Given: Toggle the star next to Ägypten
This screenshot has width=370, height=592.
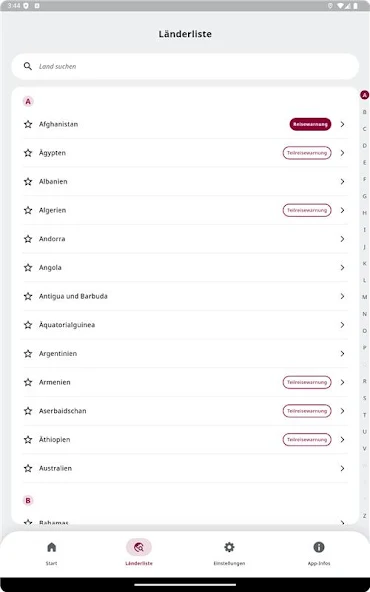Looking at the screenshot, I should click(28, 153).
